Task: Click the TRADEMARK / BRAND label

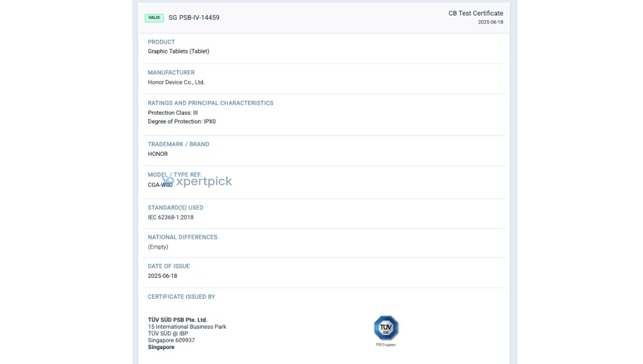Action: (178, 144)
